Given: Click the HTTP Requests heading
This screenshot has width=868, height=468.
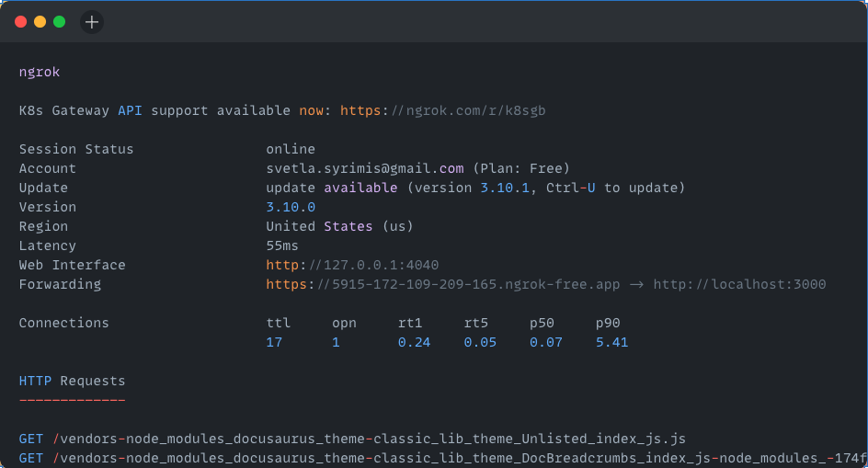Looking at the screenshot, I should pyautogui.click(x=72, y=381).
